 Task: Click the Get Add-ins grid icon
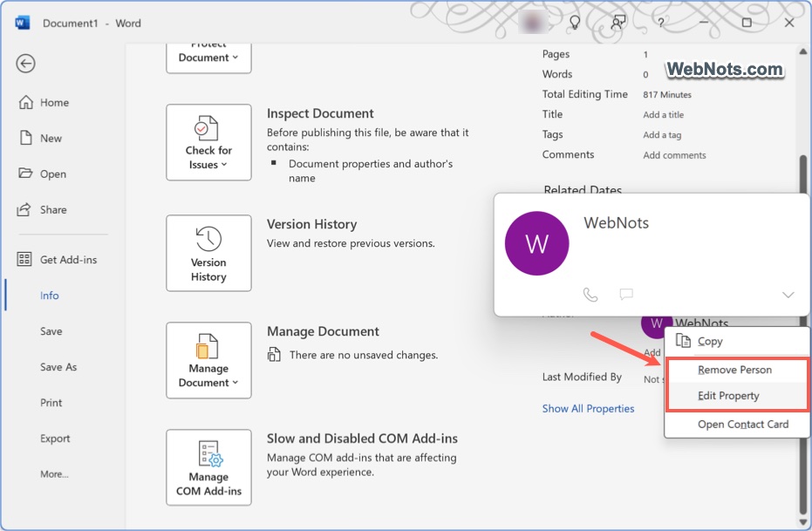24,259
